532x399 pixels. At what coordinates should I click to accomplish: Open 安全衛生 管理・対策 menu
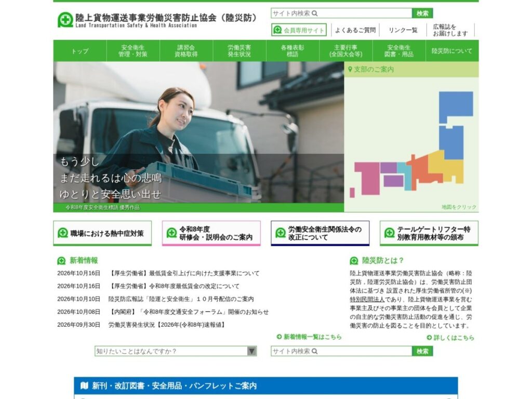[133, 51]
